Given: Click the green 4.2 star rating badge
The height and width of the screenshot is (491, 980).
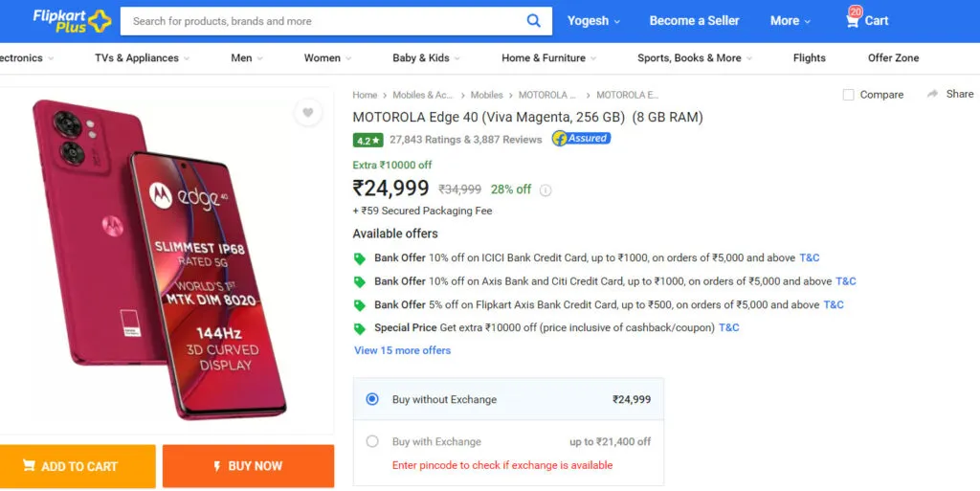Looking at the screenshot, I should click(367, 140).
